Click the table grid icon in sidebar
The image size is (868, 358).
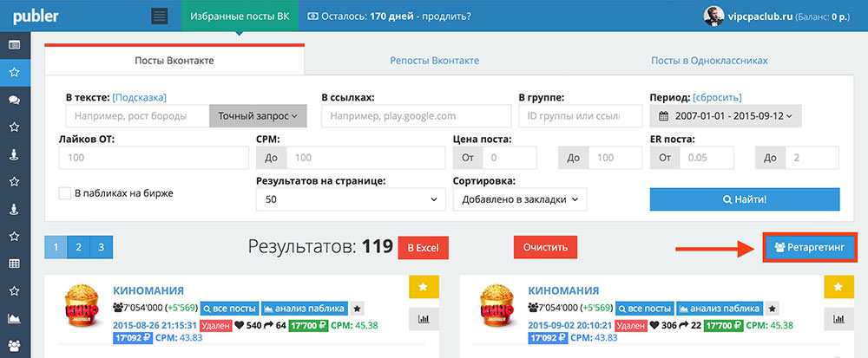(14, 264)
